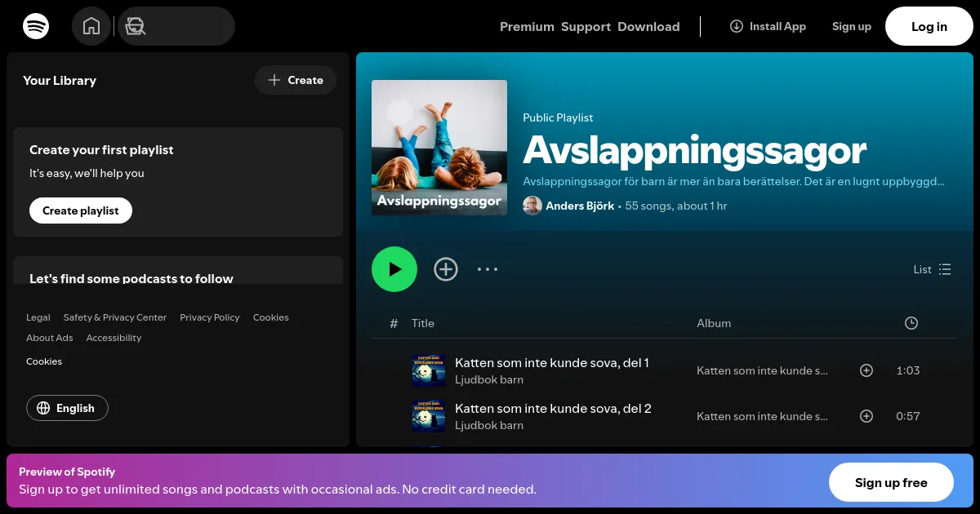Image resolution: width=980 pixels, height=514 pixels.
Task: Click the Sign up free button
Action: click(x=891, y=482)
